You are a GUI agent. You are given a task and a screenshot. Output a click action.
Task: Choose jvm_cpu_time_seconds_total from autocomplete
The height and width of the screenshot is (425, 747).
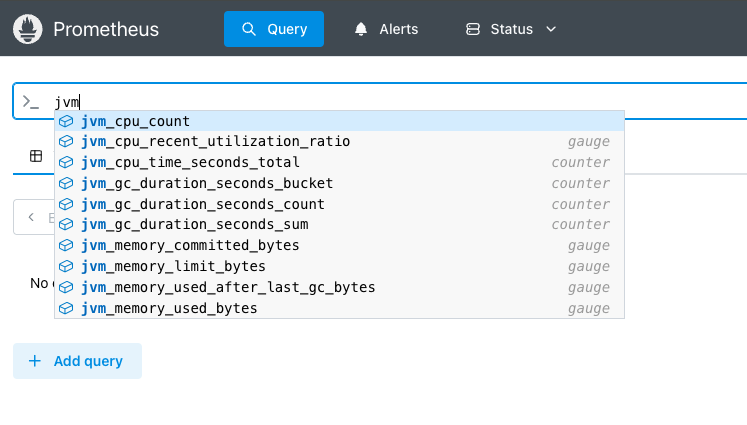pyautogui.click(x=339, y=162)
